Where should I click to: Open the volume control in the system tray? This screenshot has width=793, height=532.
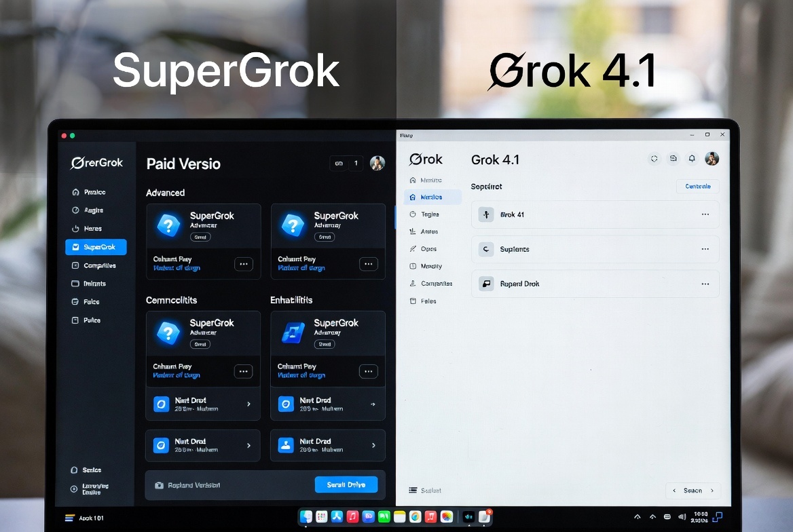682,517
